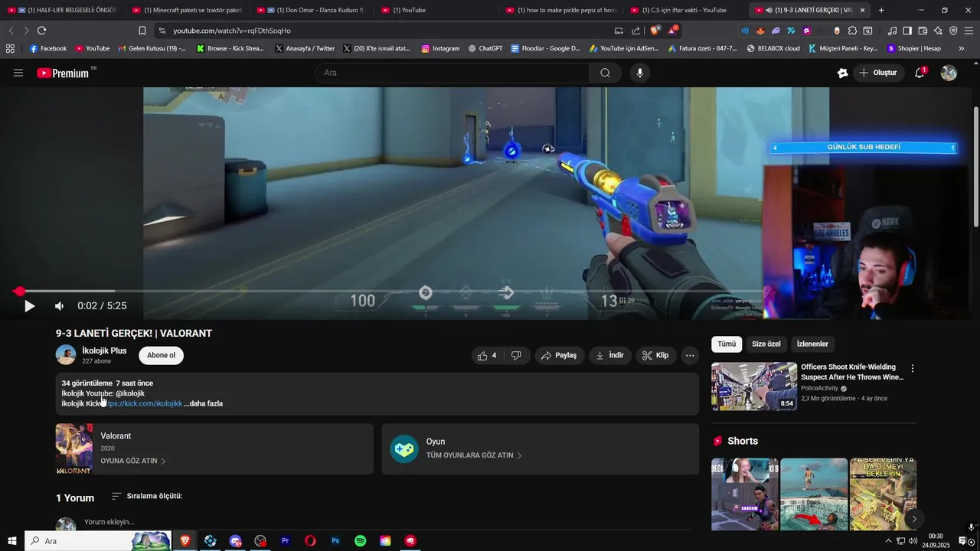
Task: Subscribe with the Abone ol button
Action: pos(162,355)
